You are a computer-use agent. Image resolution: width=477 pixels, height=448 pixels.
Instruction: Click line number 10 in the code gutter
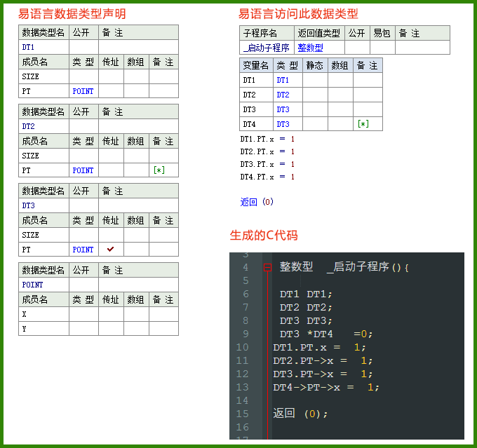(242, 347)
